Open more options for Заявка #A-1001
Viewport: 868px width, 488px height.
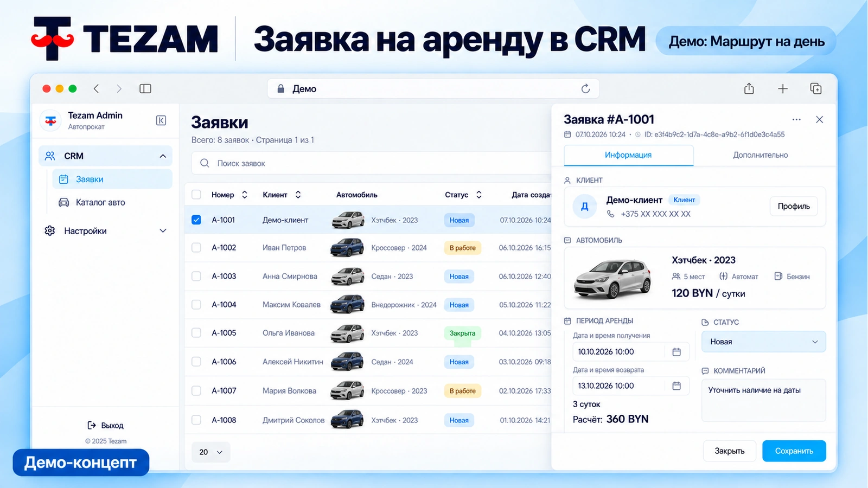796,119
